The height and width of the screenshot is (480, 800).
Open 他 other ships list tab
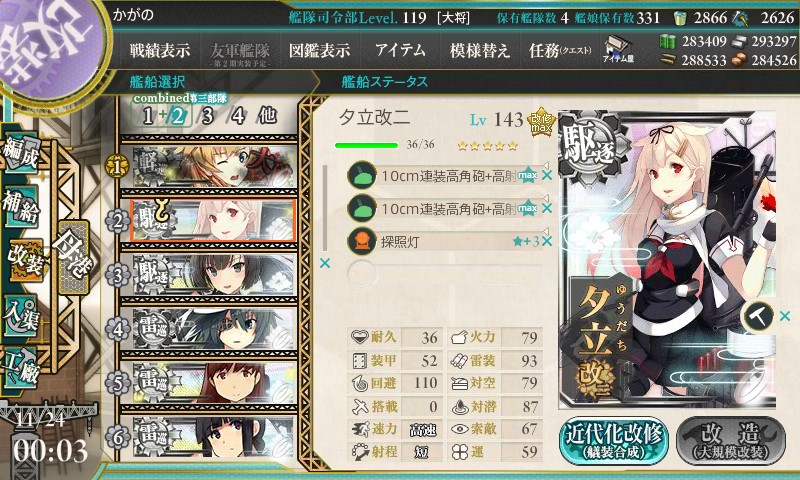point(267,116)
